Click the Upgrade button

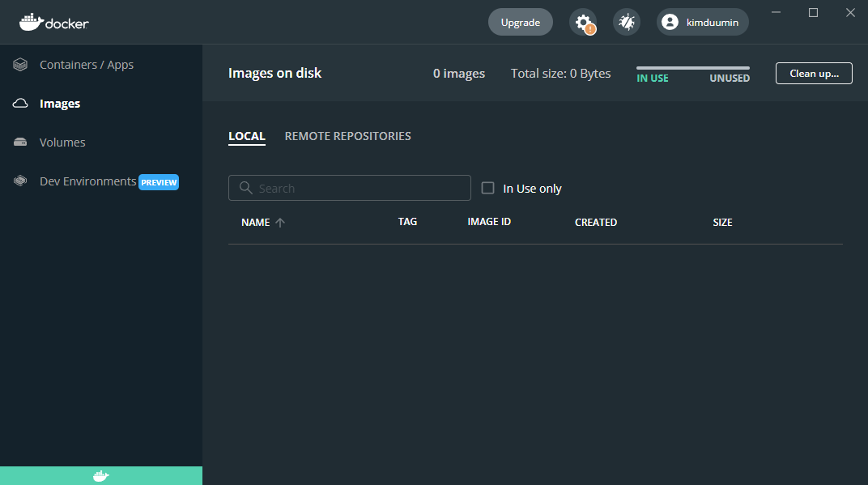coord(521,22)
